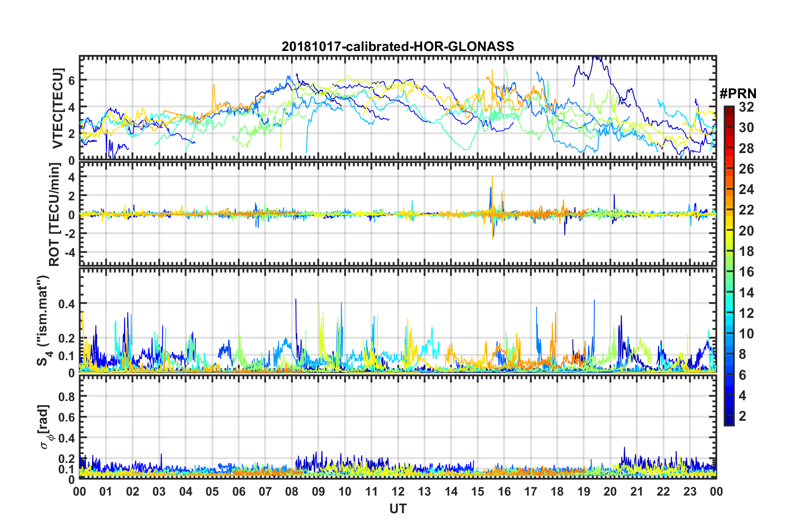The width and height of the screenshot is (796, 532).
Task: Select hour tick label 07 on UT axis
Action: [265, 491]
